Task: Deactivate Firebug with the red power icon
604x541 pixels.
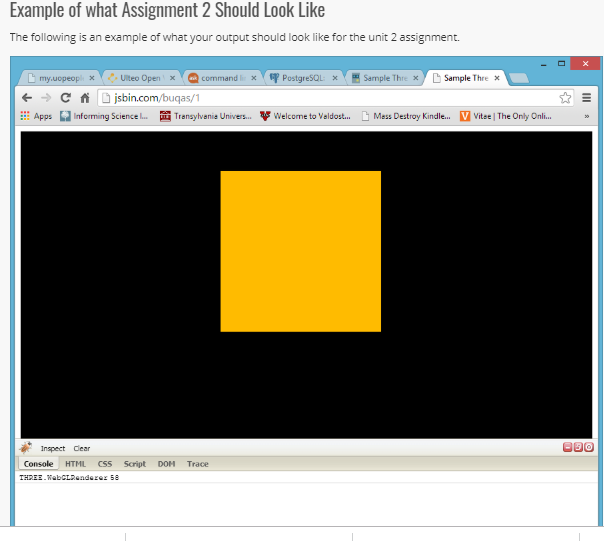Action: pyautogui.click(x=589, y=447)
